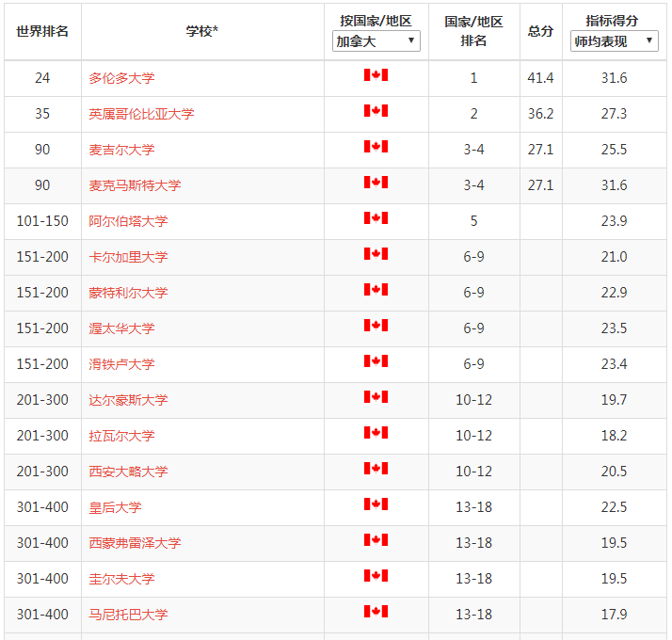Click the 总分 column header
This screenshot has height=640, width=672.
[x=540, y=31]
